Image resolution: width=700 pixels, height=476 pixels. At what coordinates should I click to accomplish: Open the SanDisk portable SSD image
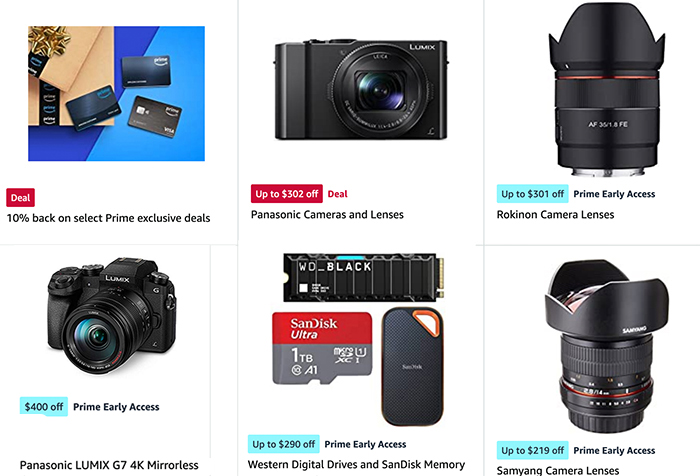click(412, 366)
